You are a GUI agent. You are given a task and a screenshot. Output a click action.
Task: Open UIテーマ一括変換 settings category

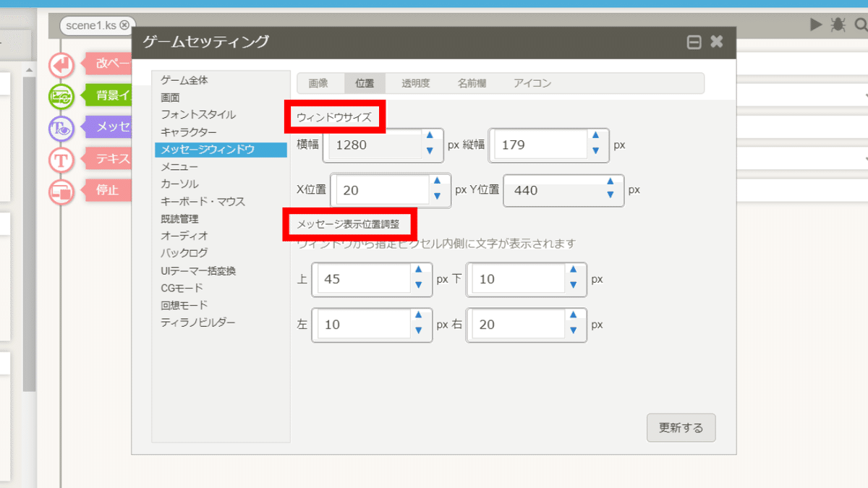click(198, 270)
